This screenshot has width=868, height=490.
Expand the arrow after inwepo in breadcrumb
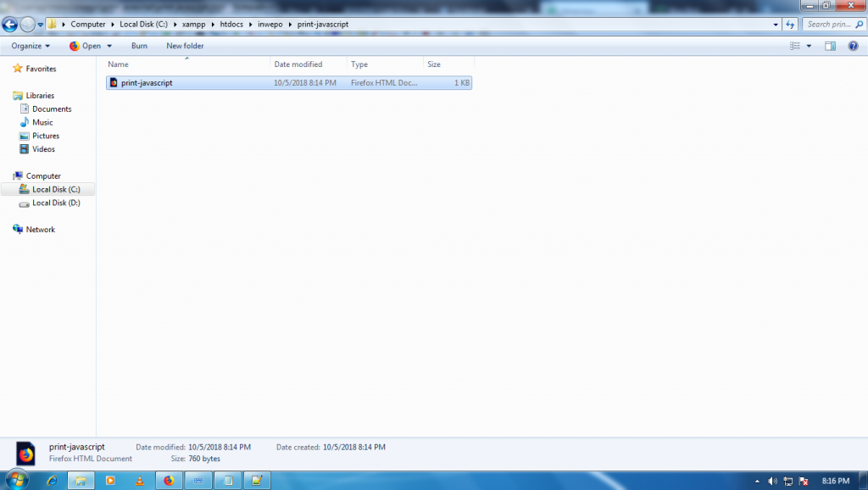pos(290,25)
